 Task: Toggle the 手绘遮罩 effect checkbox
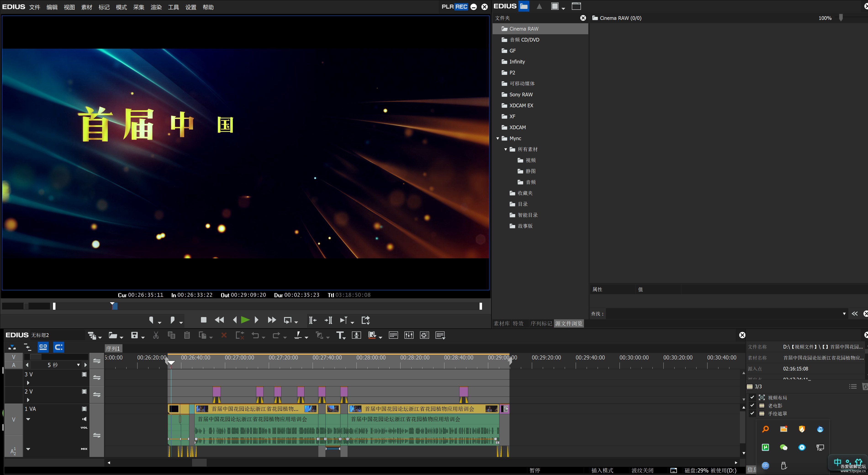point(752,413)
